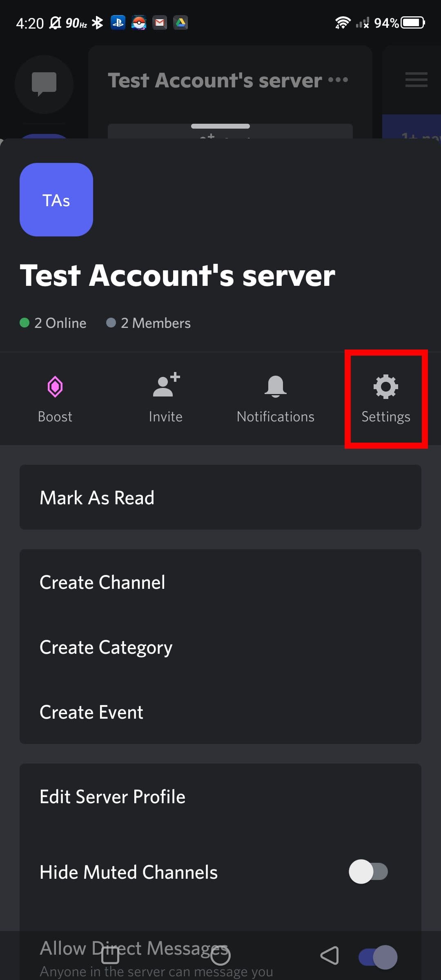
Task: Tap the bottom sheet drag handle
Action: pos(220,126)
